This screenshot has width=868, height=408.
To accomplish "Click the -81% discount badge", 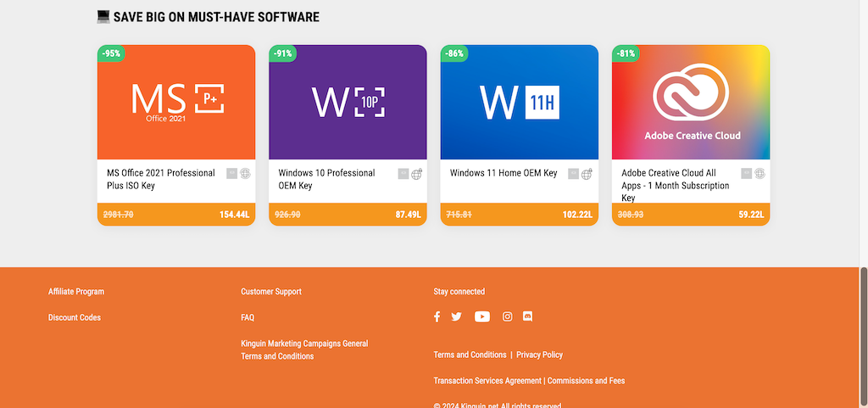I will coord(626,53).
